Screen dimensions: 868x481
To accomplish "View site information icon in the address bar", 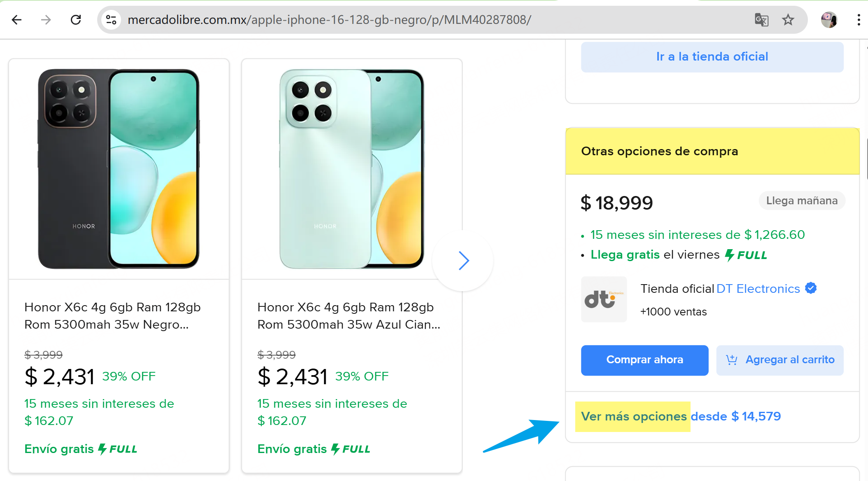I will [110, 19].
